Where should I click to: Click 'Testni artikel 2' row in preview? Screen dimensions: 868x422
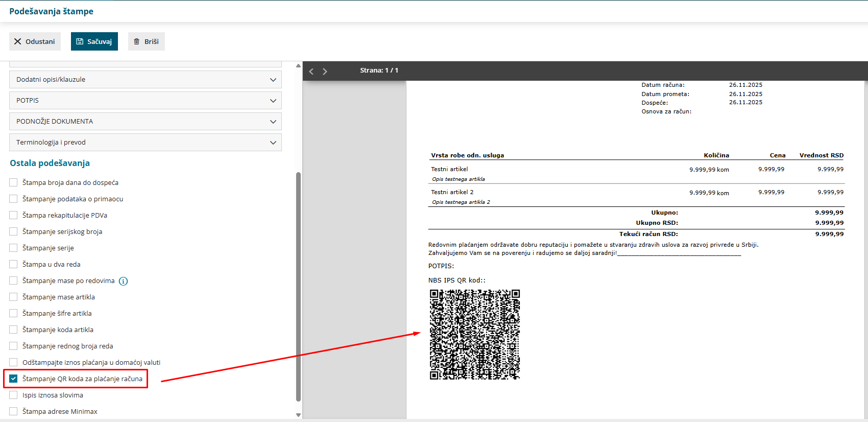click(452, 192)
